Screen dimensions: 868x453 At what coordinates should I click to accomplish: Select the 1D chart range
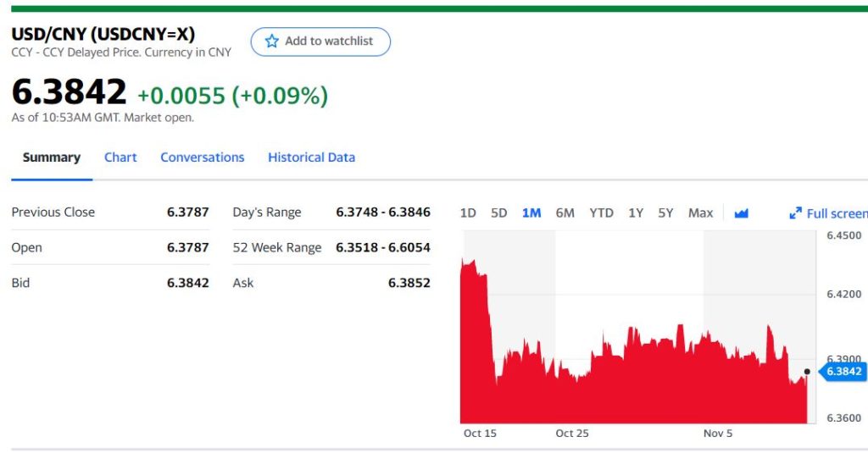pyautogui.click(x=468, y=213)
